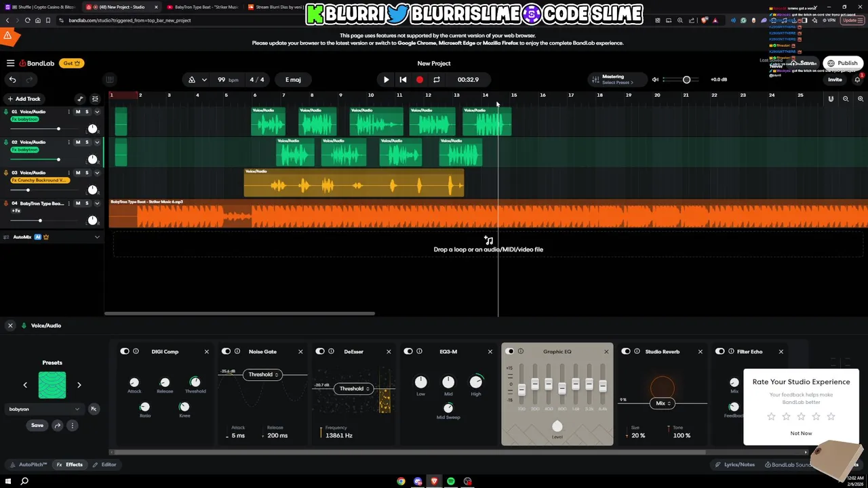Click microphone icon on track 01
The height and width of the screenshot is (488, 868).
point(6,112)
